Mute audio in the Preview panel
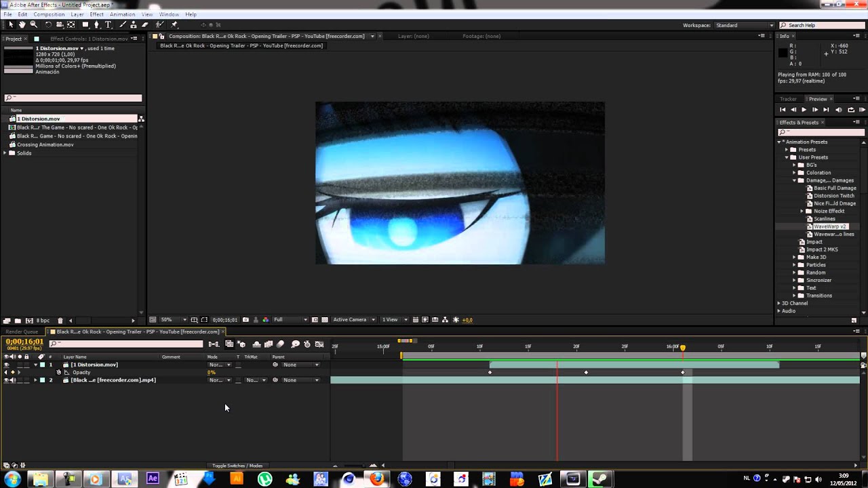868x488 pixels. tap(839, 109)
